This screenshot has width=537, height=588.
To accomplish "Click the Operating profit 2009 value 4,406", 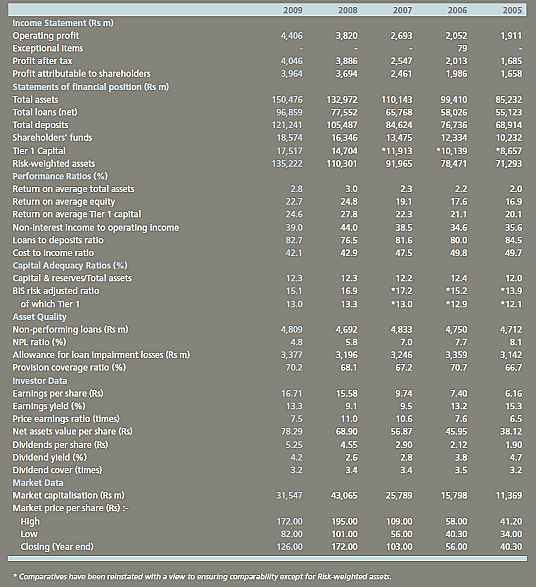I will pyautogui.click(x=291, y=36).
